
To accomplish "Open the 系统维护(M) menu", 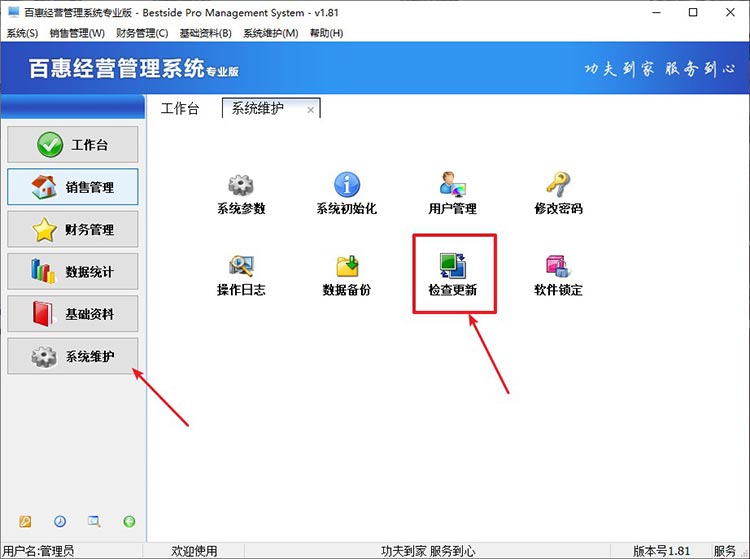I will tap(271, 33).
